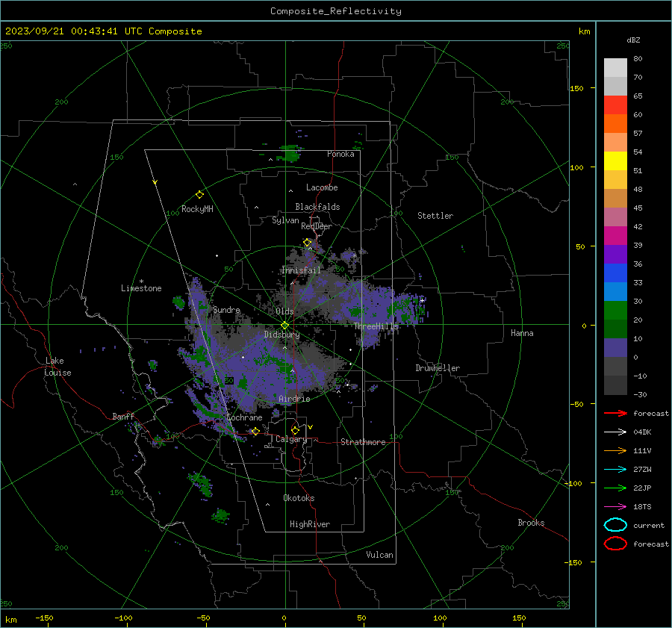The height and width of the screenshot is (628, 672).
Task: Click the Brooks label
Action: (x=531, y=523)
